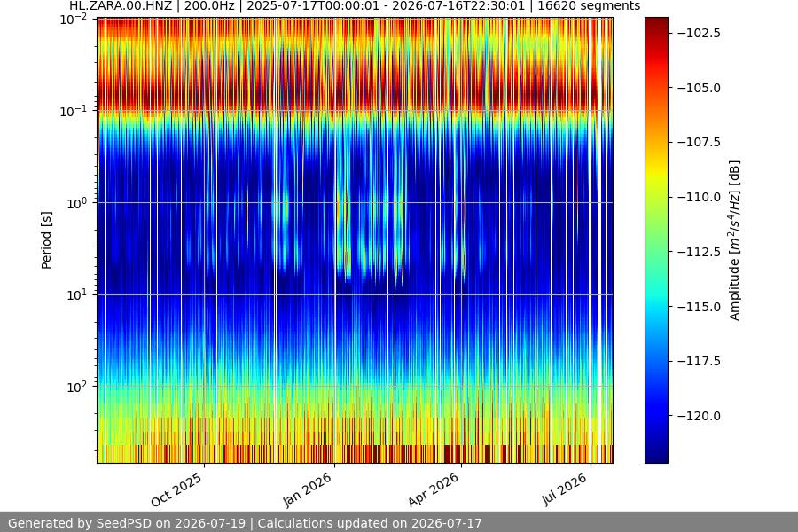Click the −117.5 colorbar tick value
798x532 pixels.
click(699, 361)
